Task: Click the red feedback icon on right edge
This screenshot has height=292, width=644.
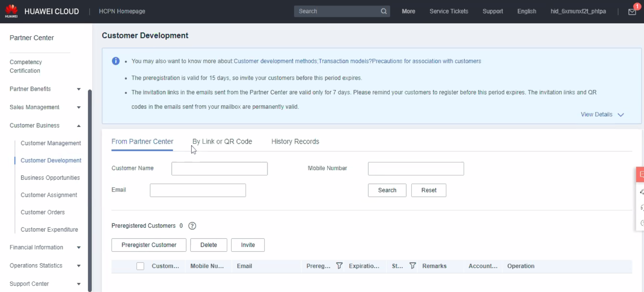Action: [640, 175]
